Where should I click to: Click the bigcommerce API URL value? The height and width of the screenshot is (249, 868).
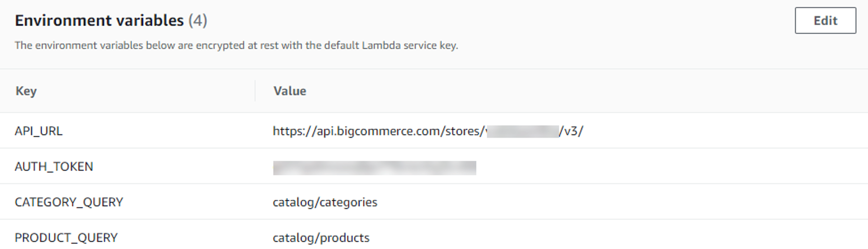click(x=428, y=131)
